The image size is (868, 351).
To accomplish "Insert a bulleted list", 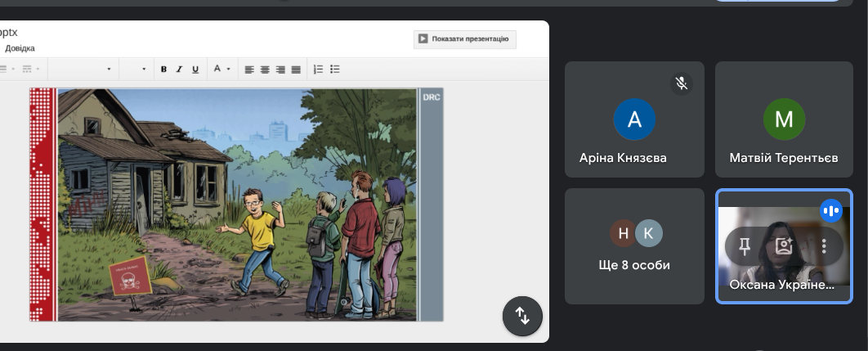I will 335,70.
